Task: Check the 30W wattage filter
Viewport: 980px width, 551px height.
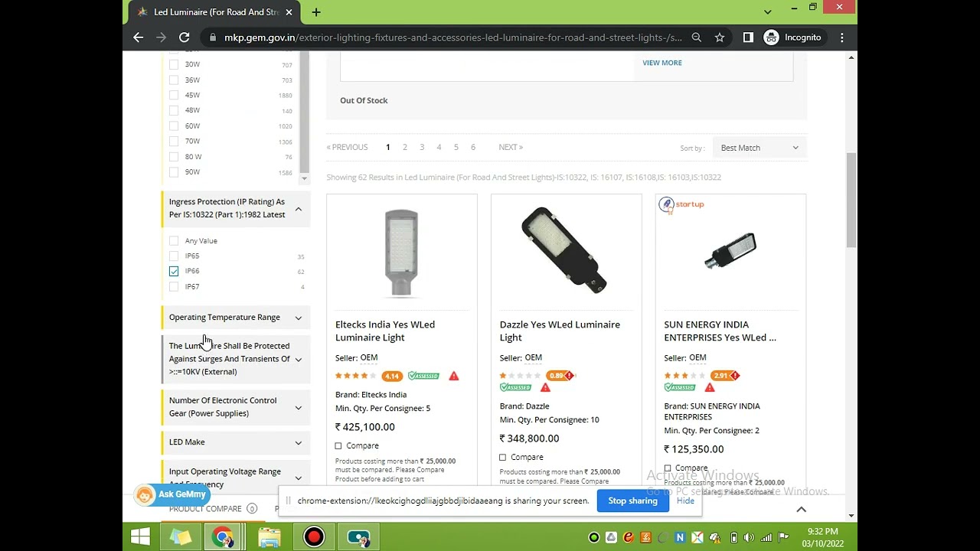Action: (x=174, y=64)
